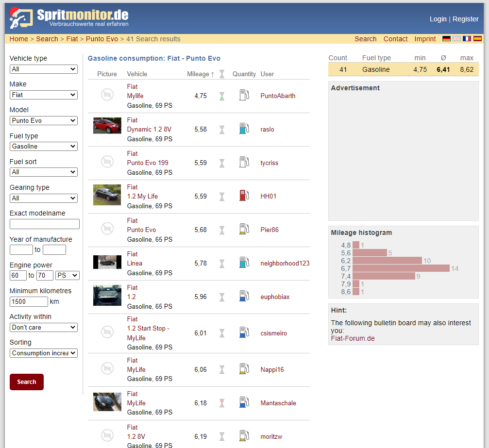Open Fiat in the breadcrumb trail
Viewport: 489px width, 448px height.
(x=72, y=39)
